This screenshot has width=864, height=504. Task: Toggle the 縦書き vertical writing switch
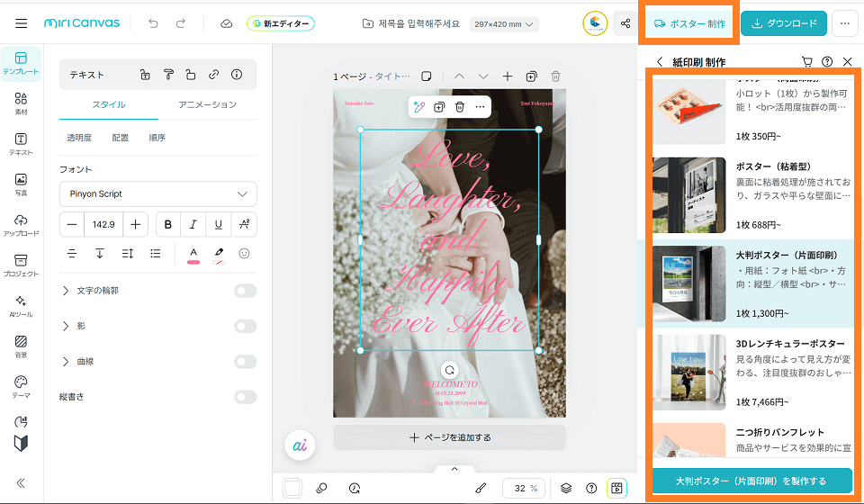(x=245, y=396)
